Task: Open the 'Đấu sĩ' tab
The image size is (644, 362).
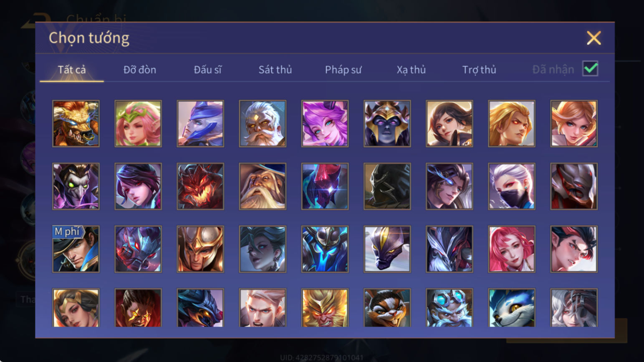Action: point(207,70)
